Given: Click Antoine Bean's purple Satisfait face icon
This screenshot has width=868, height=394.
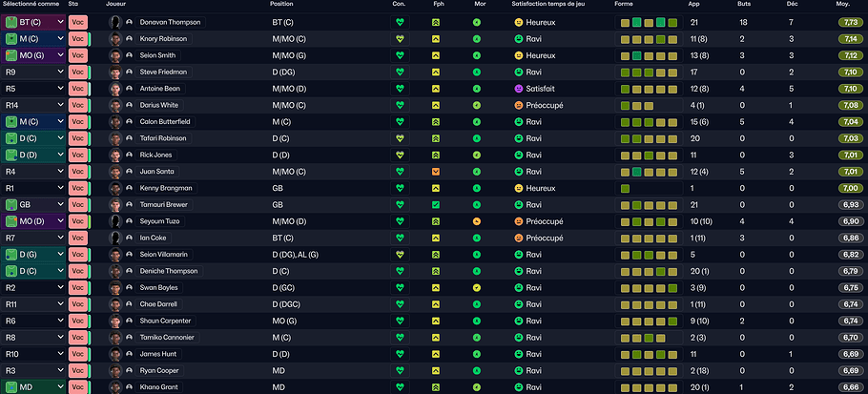Looking at the screenshot, I should pyautogui.click(x=519, y=89).
